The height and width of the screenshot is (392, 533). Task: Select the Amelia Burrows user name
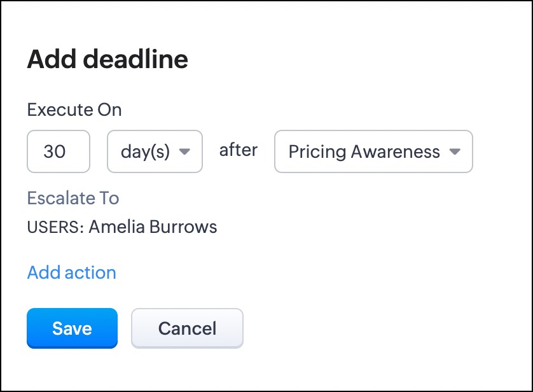pos(153,227)
